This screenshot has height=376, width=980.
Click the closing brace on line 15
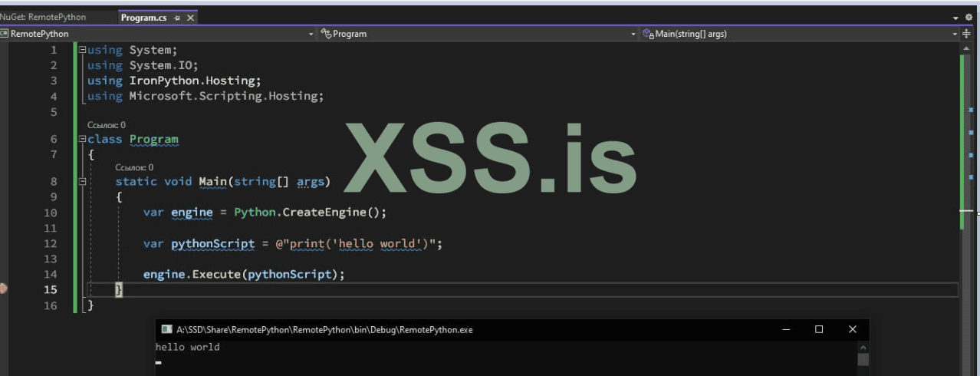119,289
